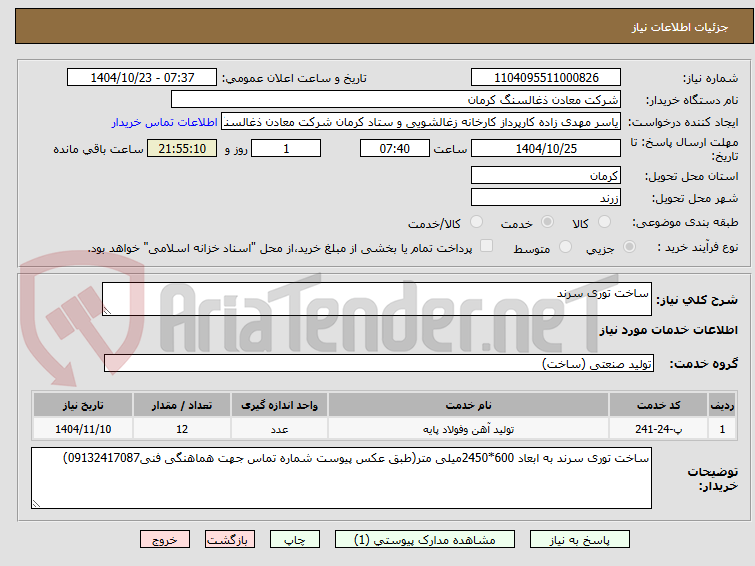Image resolution: width=755 pixels, height=566 pixels.
Task: Grab the description box resize handle
Action: [107, 311]
